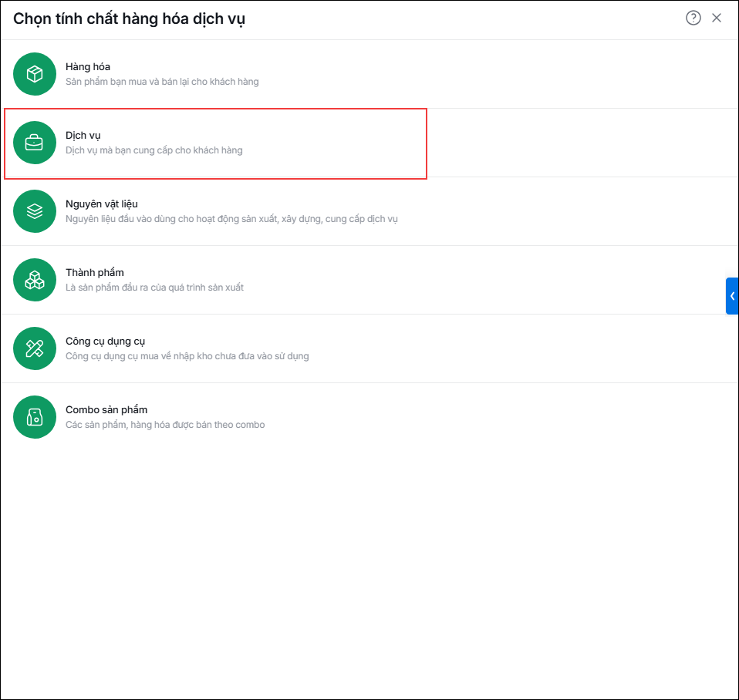Click the Dịch vụ briefcase icon
Viewport: 739px width, 700px height.
point(35,143)
